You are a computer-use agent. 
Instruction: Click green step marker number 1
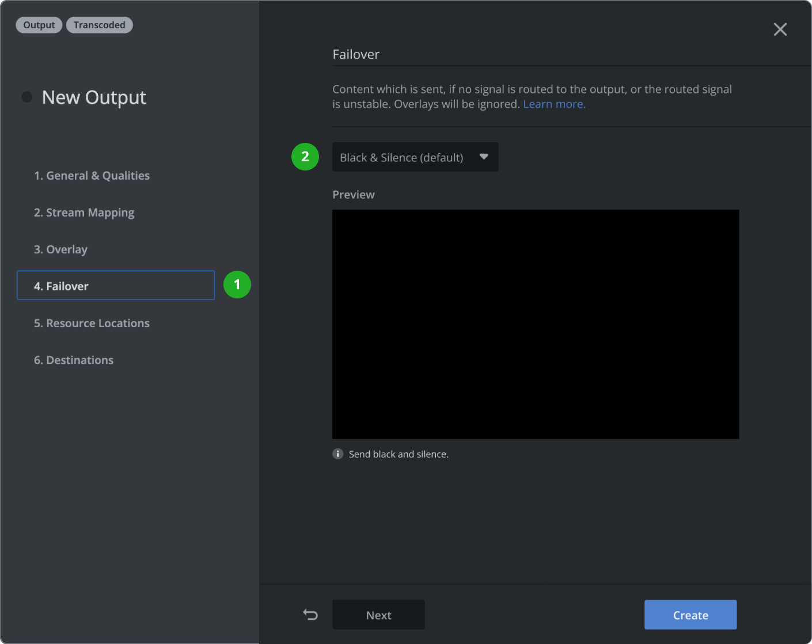click(x=237, y=285)
